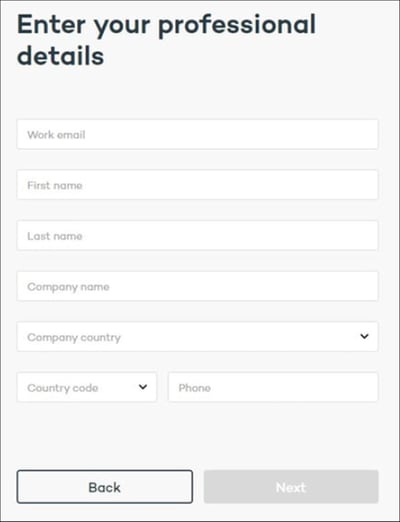Screen dimensions: 400x522
Task: Click into the First name field
Action: 198,185
